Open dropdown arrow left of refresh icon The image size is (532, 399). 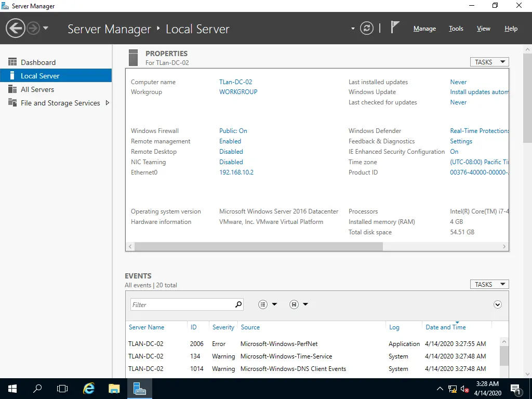(353, 29)
